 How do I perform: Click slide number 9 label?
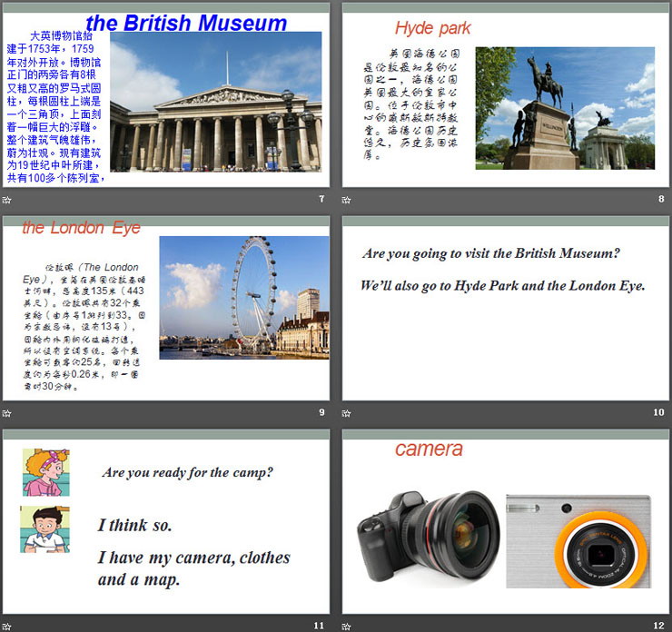321,411
